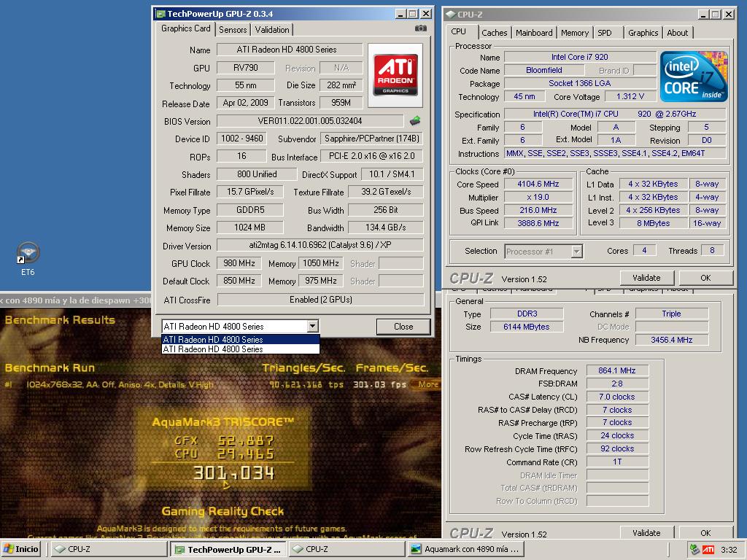Switch to the Validation tab in GPU-Z
The image size is (747, 560).
pyautogui.click(x=272, y=29)
